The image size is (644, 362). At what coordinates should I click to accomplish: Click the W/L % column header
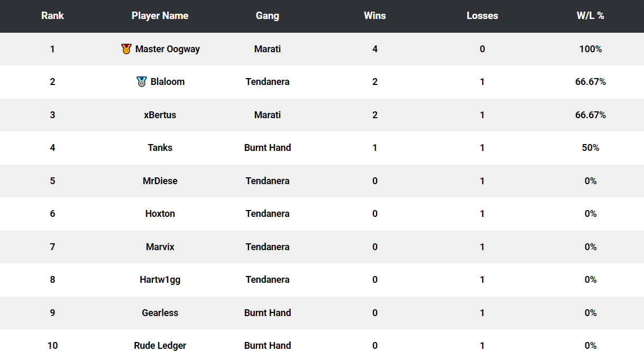(590, 16)
